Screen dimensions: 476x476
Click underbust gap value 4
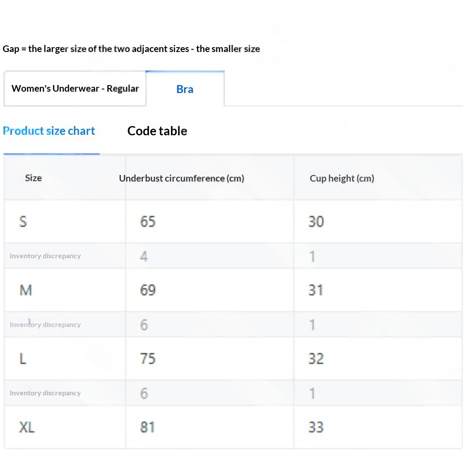tap(144, 256)
